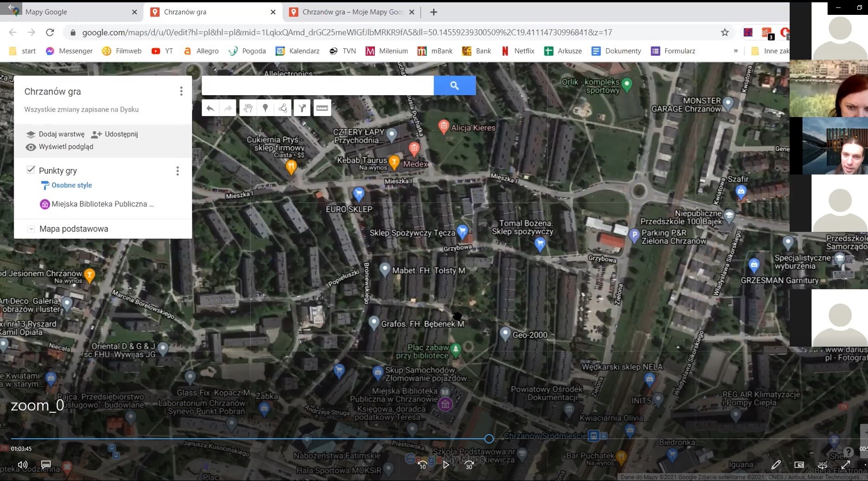Viewport: 868px width, 481px height.
Task: Click the undo arrow in map toolbar
Action: 210,108
